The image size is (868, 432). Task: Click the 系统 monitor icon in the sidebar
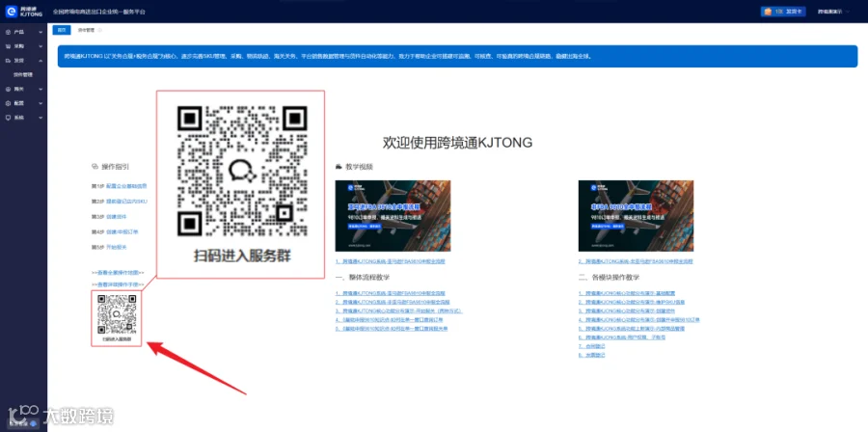(x=9, y=118)
